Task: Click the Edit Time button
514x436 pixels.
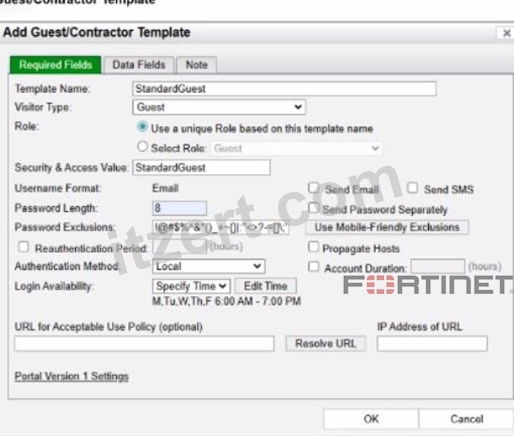Action: [265, 286]
